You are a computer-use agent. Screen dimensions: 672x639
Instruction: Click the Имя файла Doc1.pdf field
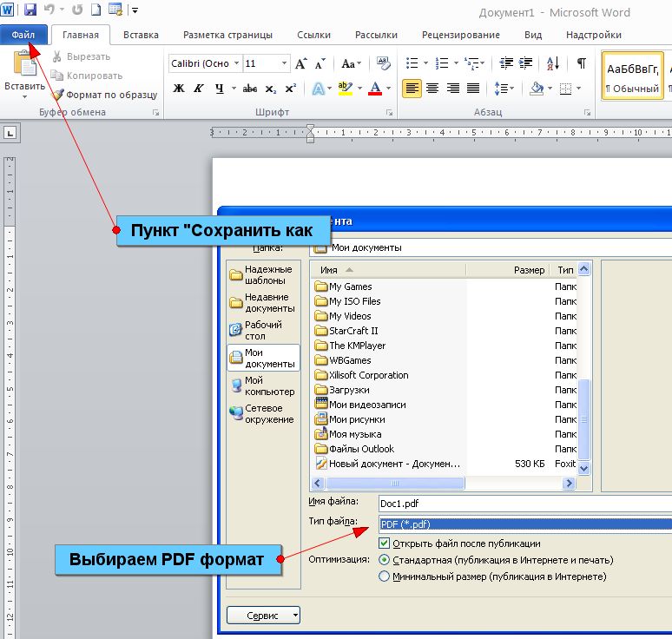click(x=525, y=504)
